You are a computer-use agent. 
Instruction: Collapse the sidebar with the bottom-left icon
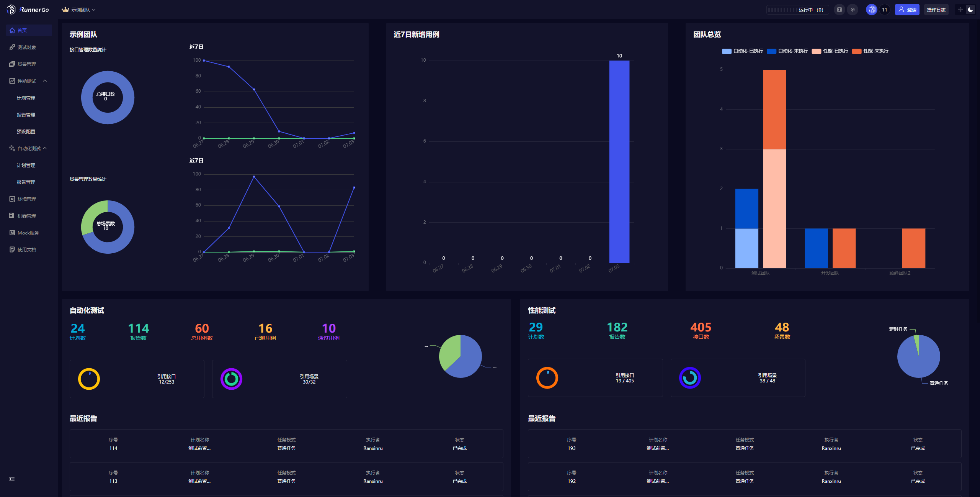click(12, 479)
